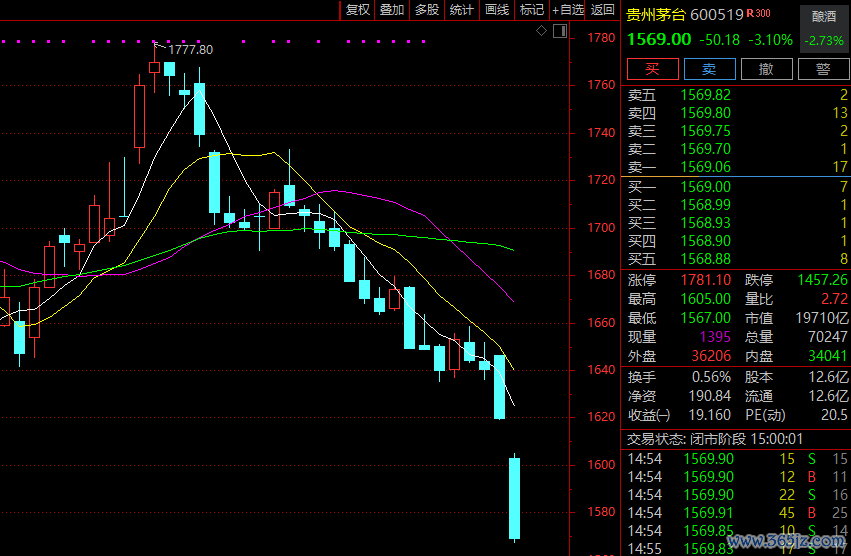Select the 多股 multi-stock view
This screenshot has height=556, width=851.
427,10
